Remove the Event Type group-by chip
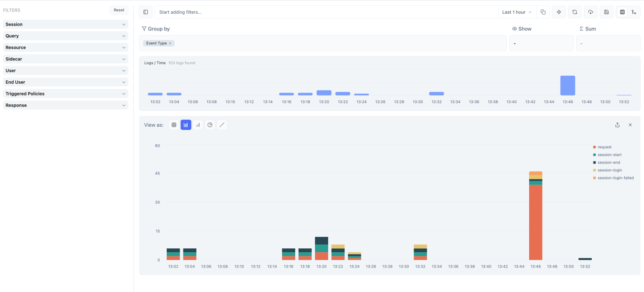 pos(170,43)
